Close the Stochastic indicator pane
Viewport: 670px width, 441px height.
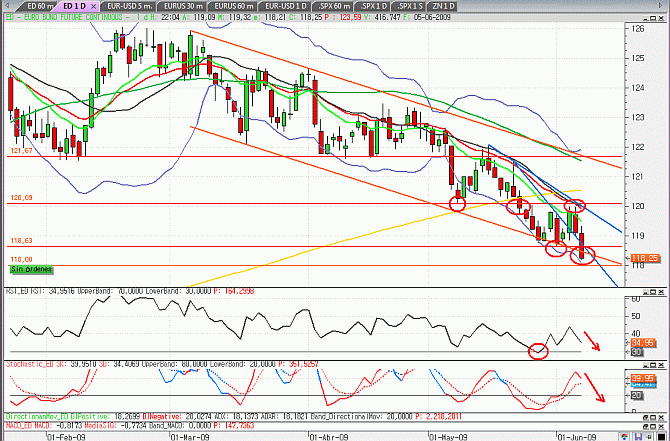coord(661,365)
